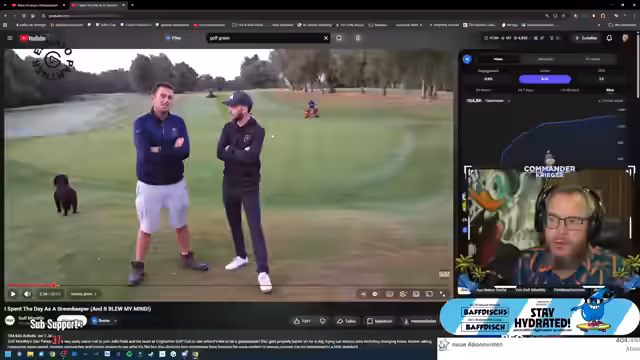640x360 pixels.
Task: Select the first tab in stats panel
Action: (x=498, y=59)
